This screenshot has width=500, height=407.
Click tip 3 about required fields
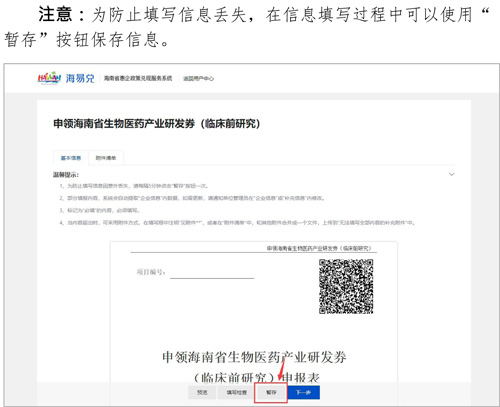click(100, 210)
